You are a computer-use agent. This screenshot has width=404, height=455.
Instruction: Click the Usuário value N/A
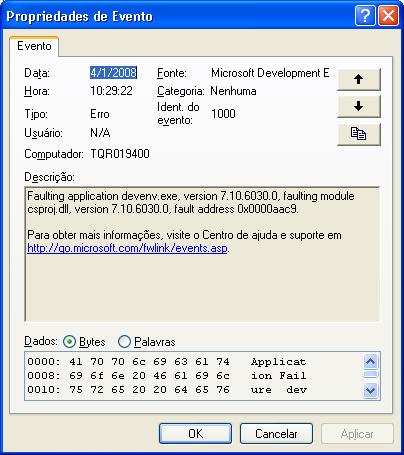(x=100, y=133)
